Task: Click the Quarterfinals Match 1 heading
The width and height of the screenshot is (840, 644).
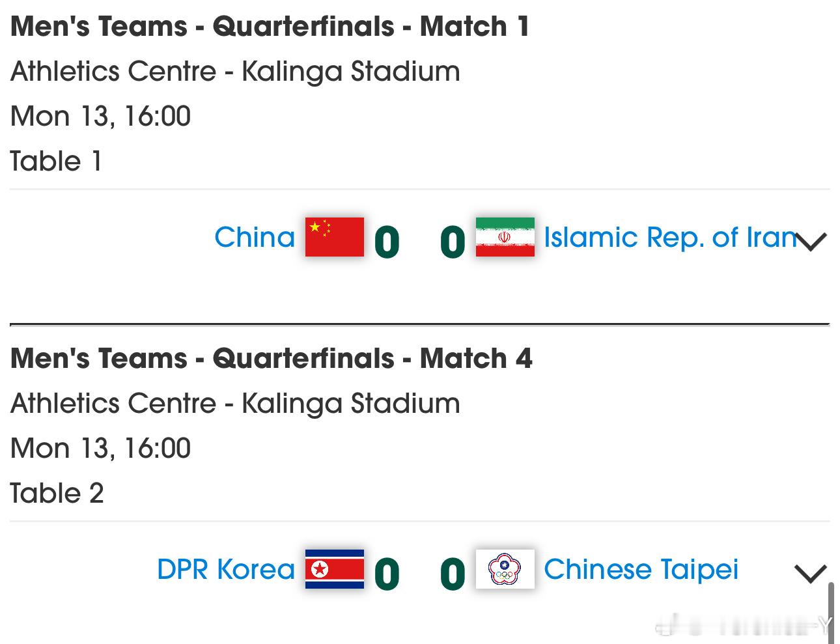Action: 270,27
